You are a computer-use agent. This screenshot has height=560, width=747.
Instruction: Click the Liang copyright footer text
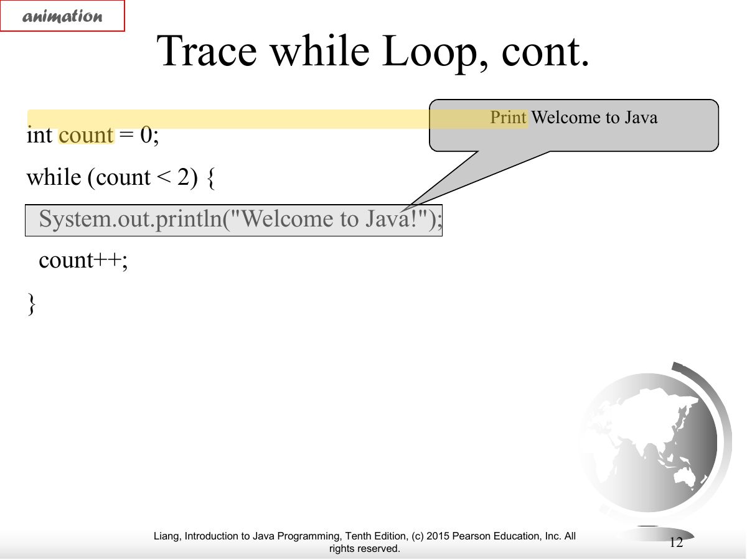coord(365,543)
